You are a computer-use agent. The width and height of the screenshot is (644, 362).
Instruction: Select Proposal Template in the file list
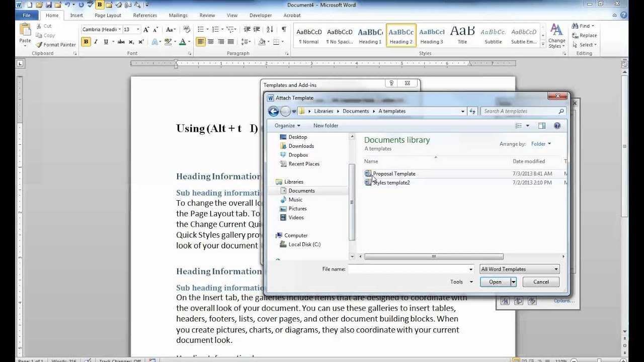(x=394, y=173)
